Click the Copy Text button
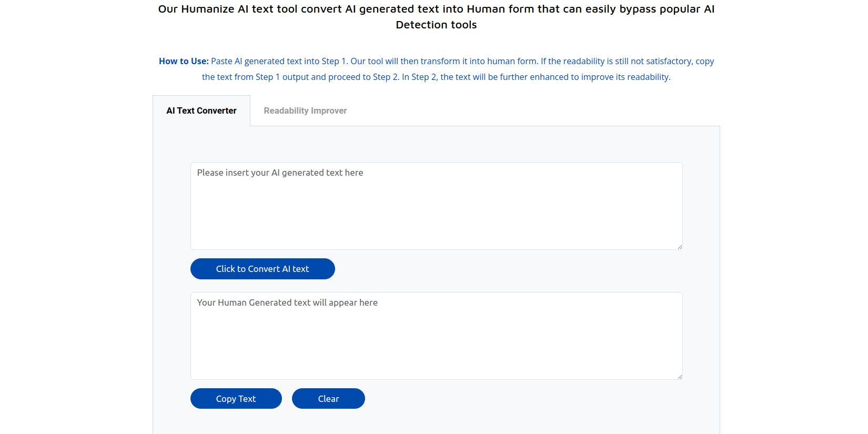 pos(236,399)
